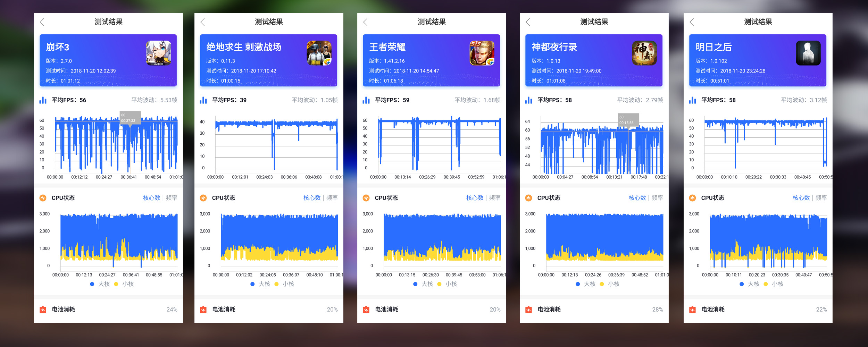Tap the back arrow on 崩坏3 results page
The image size is (868, 347).
[x=42, y=22]
